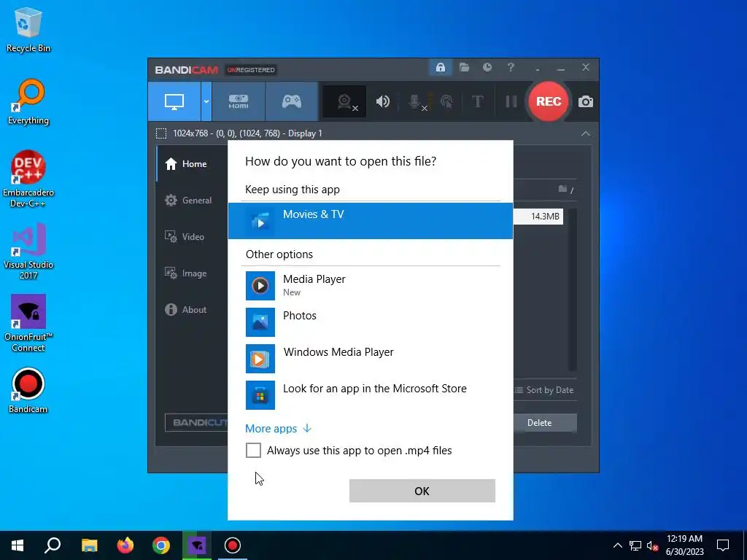Open Recycle Bin desktop icon
747x560 pixels.
pyautogui.click(x=28, y=31)
